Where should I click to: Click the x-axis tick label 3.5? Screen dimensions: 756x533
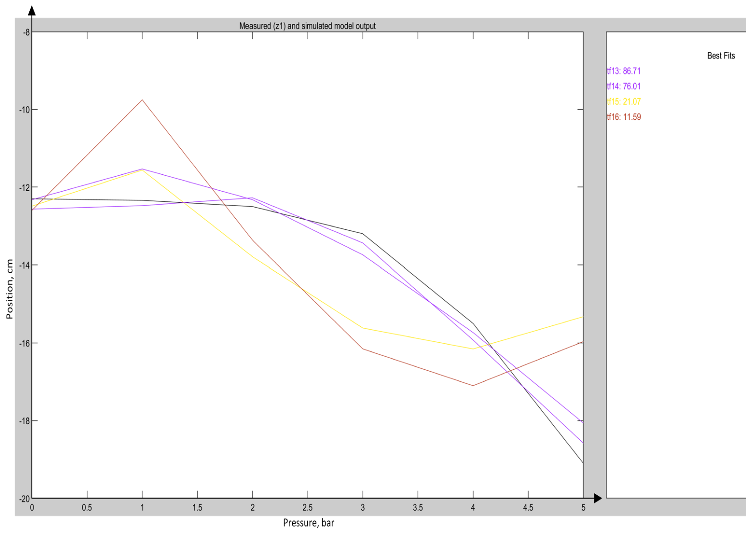click(x=418, y=508)
